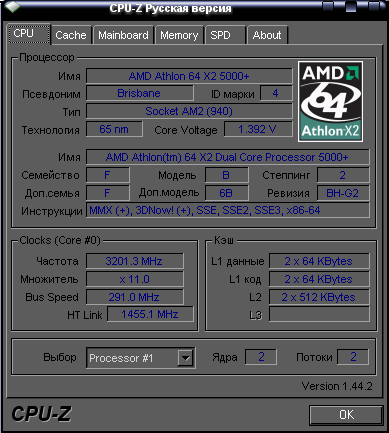Open the Mainboard tab
This screenshot has width=389, height=433.
pyautogui.click(x=123, y=35)
